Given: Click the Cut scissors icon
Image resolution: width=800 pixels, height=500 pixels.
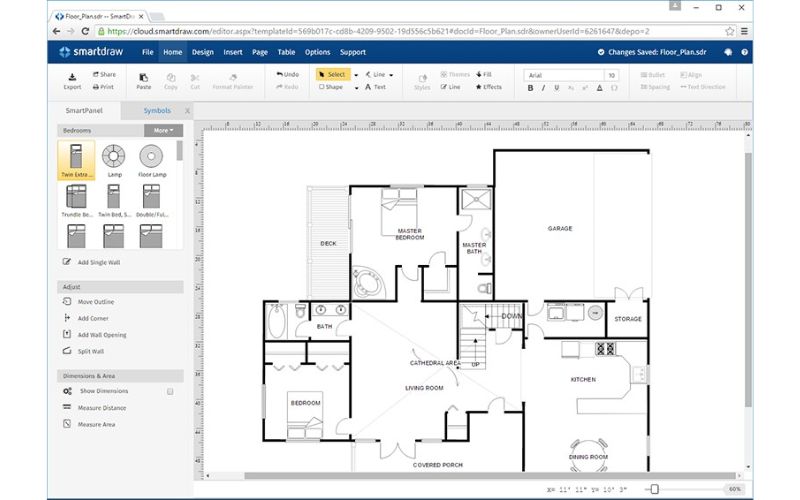Looking at the screenshot, I should [195, 81].
